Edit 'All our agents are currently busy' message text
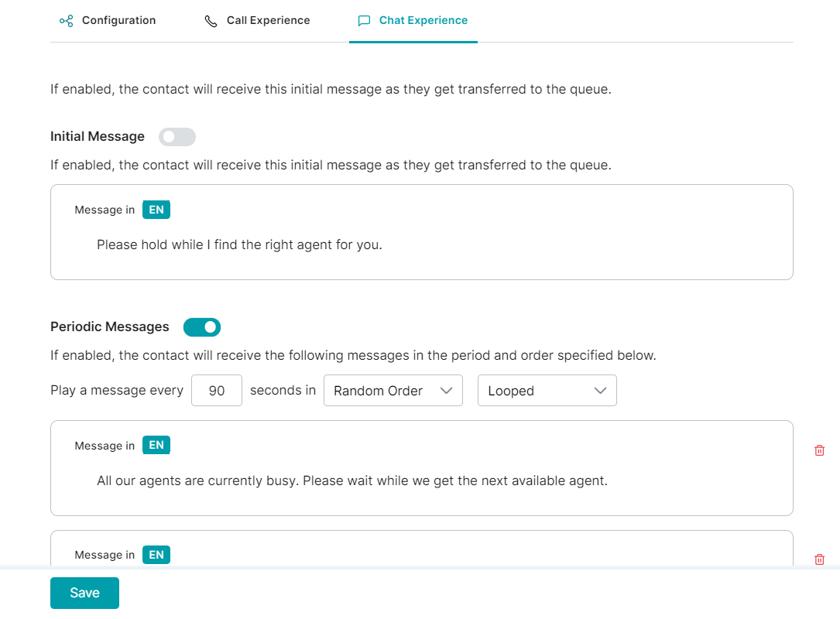Screen dimensions: 840x619 point(352,480)
